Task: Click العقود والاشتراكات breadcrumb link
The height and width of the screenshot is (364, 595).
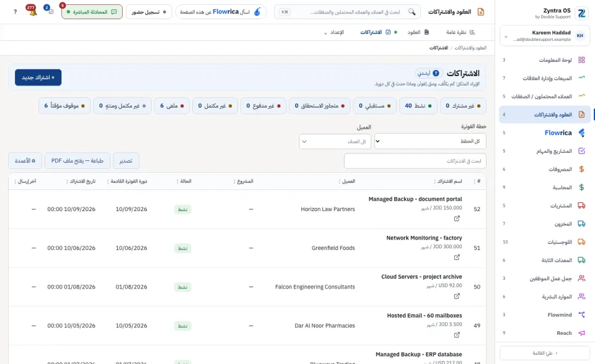Action: [470, 48]
